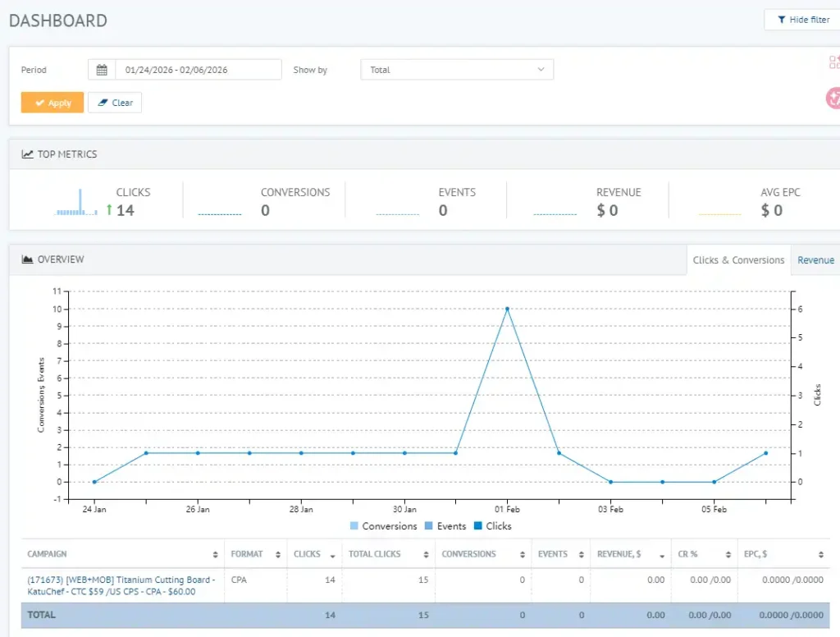The image size is (840, 637).
Task: Click the CONVERSIONS metric label
Action: point(295,192)
